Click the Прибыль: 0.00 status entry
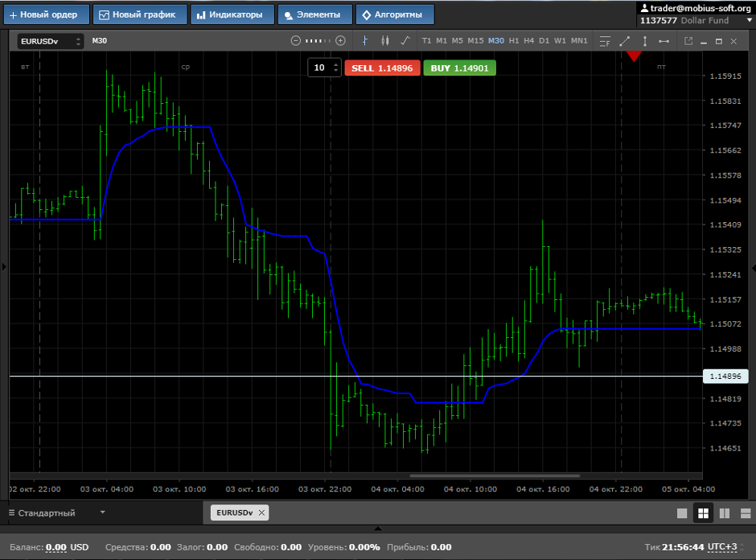This screenshot has width=756, height=560. click(x=419, y=547)
